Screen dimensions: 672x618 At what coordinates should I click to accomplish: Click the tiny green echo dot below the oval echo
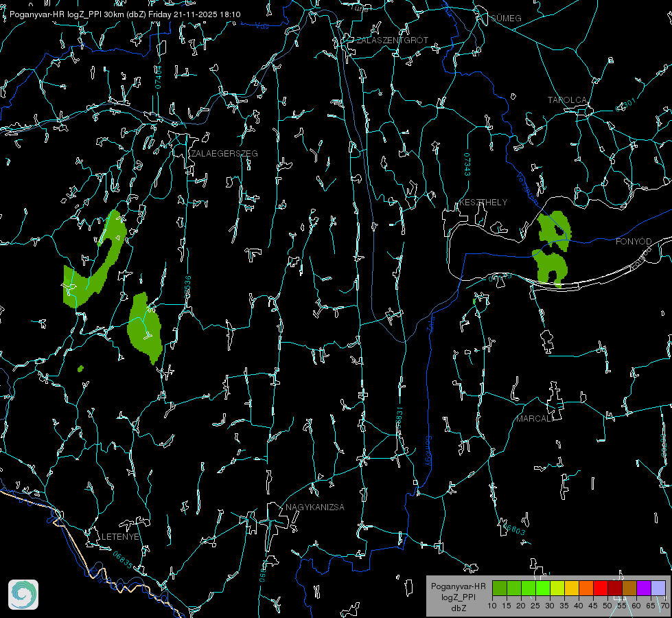point(80,369)
